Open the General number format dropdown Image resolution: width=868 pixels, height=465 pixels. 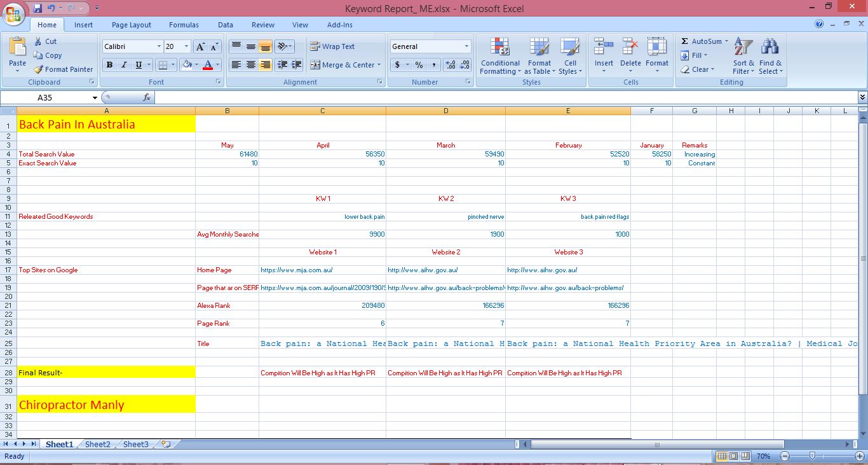click(466, 46)
